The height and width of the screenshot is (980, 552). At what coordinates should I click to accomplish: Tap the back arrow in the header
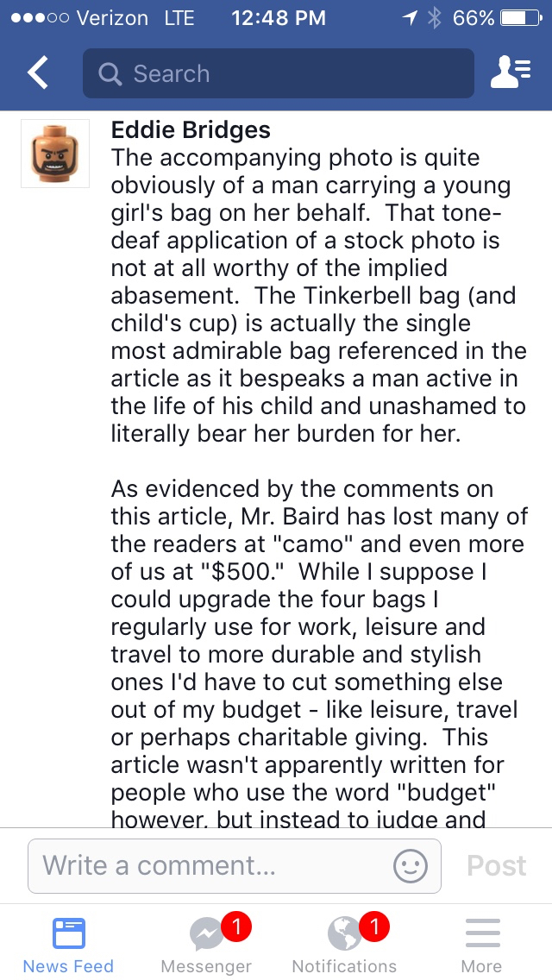click(38, 73)
